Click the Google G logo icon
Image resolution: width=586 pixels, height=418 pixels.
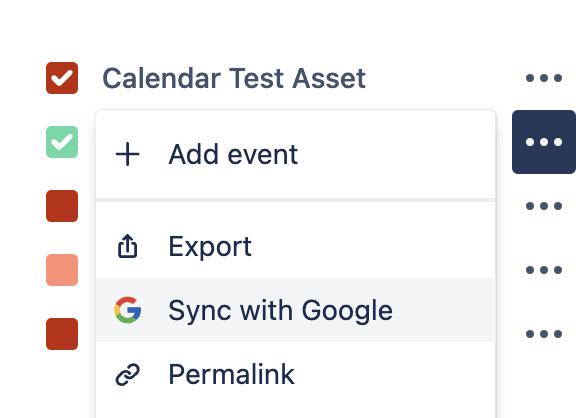127,310
